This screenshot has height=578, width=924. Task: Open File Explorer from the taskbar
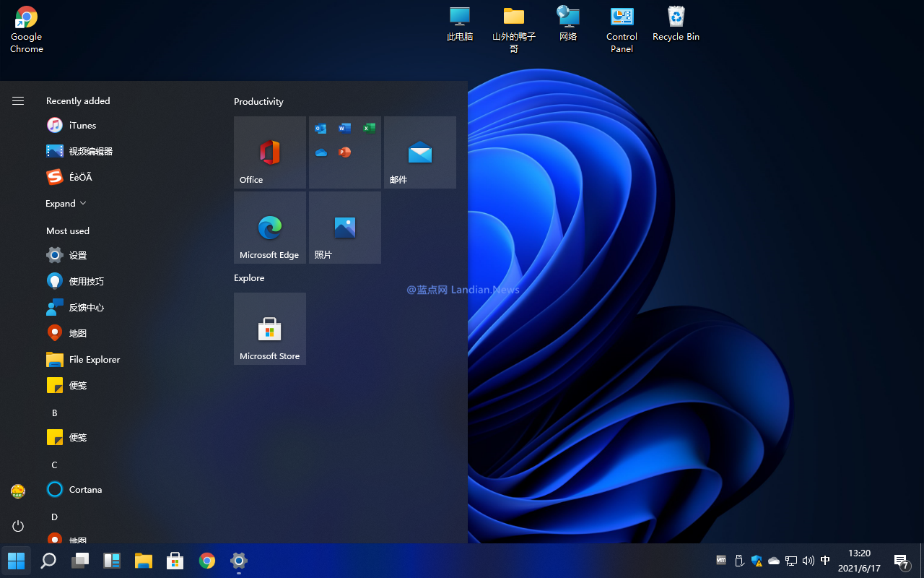pos(144,561)
